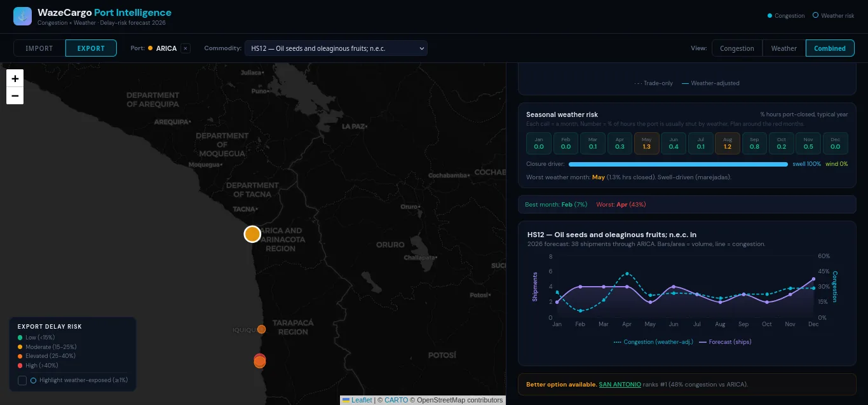This screenshot has height=405, width=868.
Task: Click the December forecast ships data point
Action: 813,279
